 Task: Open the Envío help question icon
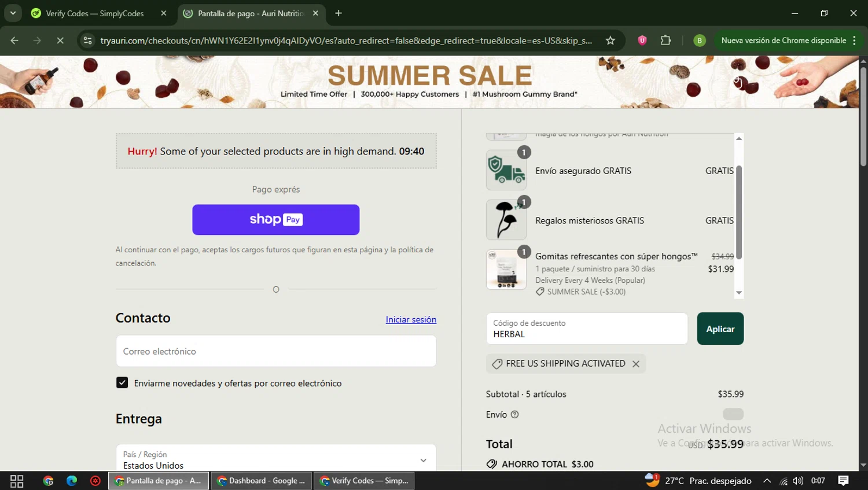(514, 414)
